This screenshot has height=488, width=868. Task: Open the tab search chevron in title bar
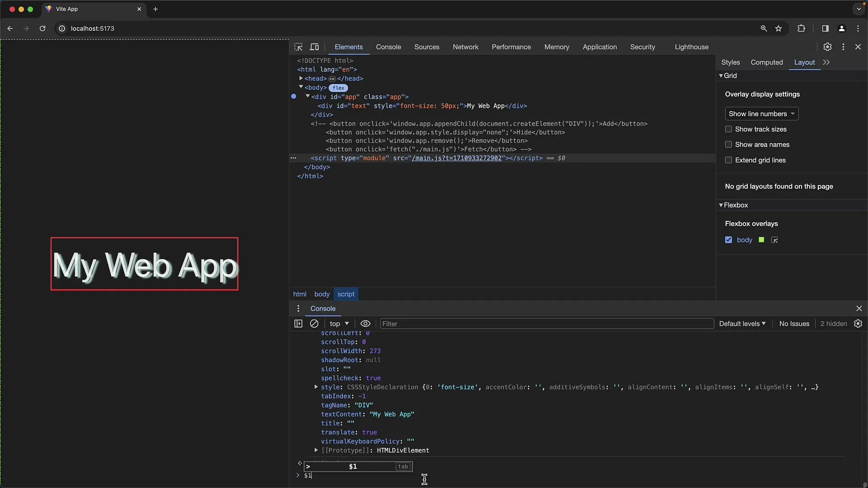point(859,9)
